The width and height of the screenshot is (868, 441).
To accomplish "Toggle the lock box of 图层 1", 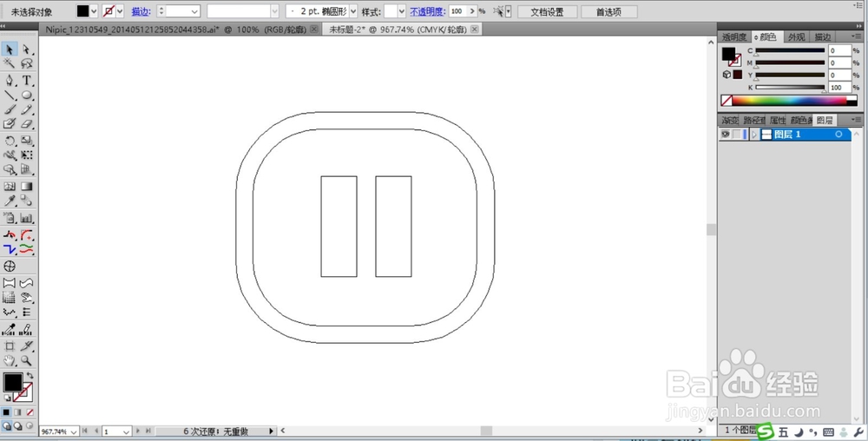I will [736, 135].
